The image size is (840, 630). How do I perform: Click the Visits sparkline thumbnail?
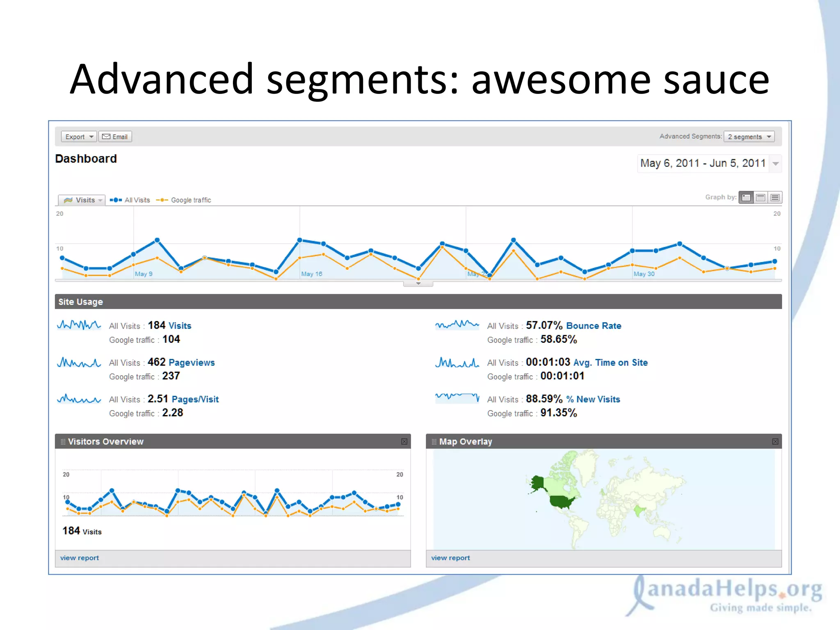[79, 325]
